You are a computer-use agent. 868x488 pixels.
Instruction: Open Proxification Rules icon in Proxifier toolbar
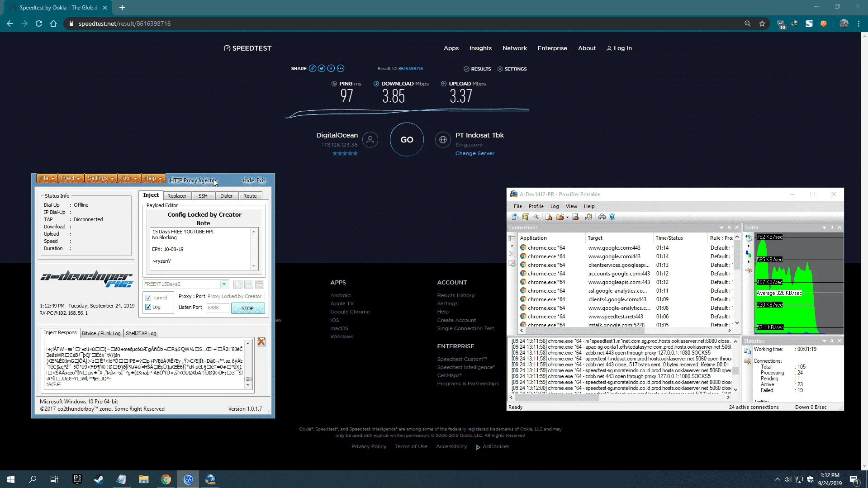pos(526,217)
